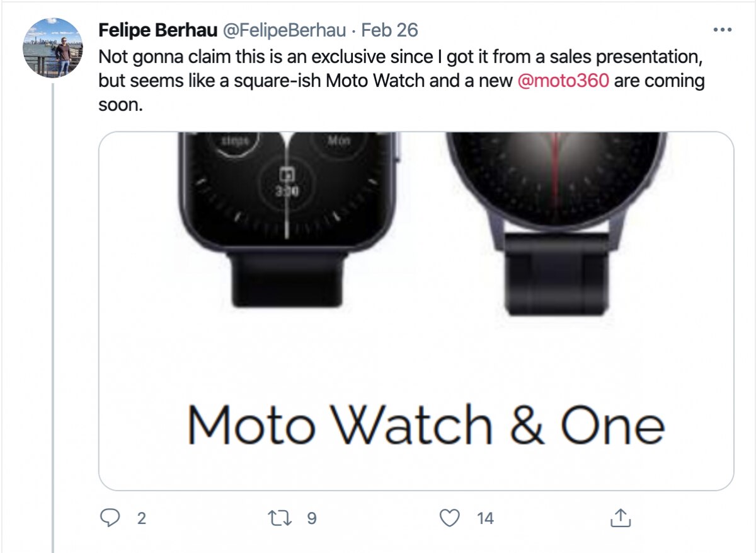Click the reply count number 2
756x553 pixels.
click(141, 518)
